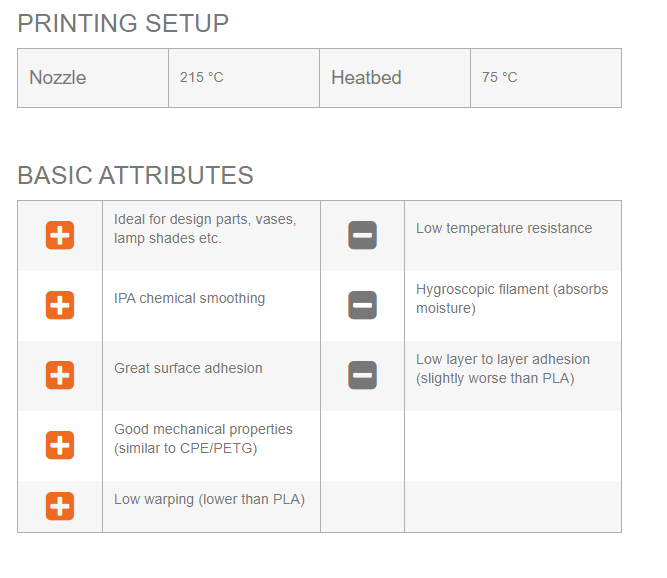Click the plus icon beside design parts text
This screenshot has height=578, width=667.
[60, 236]
